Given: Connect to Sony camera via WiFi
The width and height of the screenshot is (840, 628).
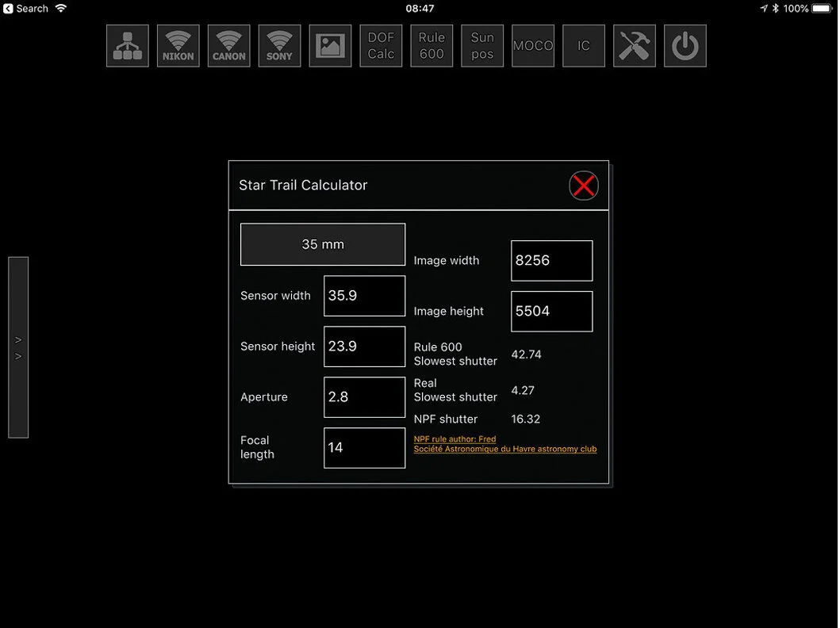Looking at the screenshot, I should 279,45.
